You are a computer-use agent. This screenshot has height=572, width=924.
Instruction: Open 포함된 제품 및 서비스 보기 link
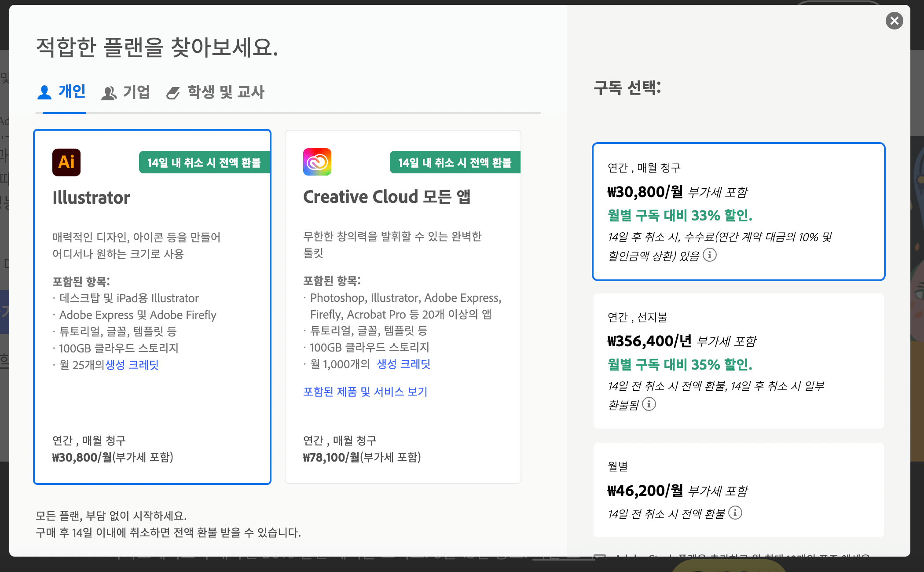point(365,392)
